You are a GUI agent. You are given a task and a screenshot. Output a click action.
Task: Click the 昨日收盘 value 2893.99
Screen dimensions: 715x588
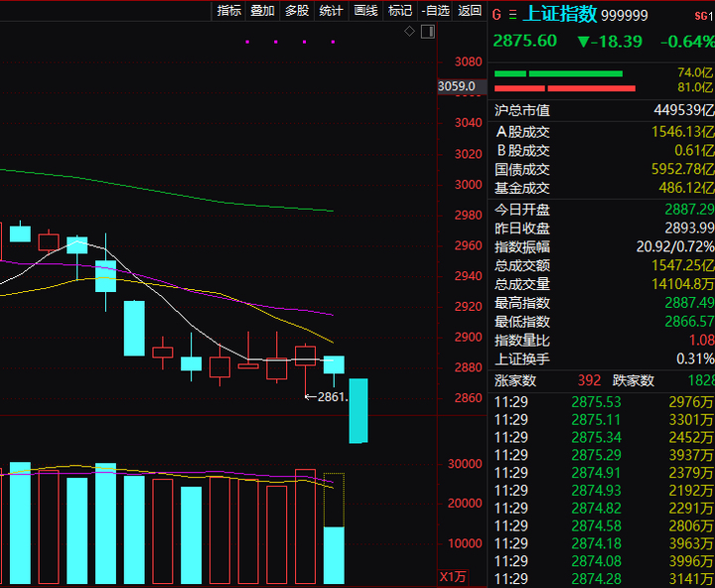click(689, 228)
